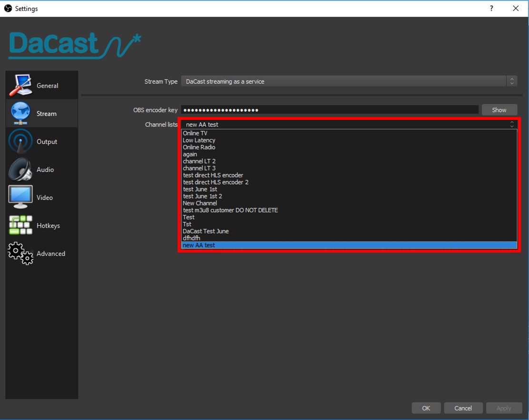Click Stream Type dropdown arrows
Viewport: 529px width, 420px height.
(512, 81)
